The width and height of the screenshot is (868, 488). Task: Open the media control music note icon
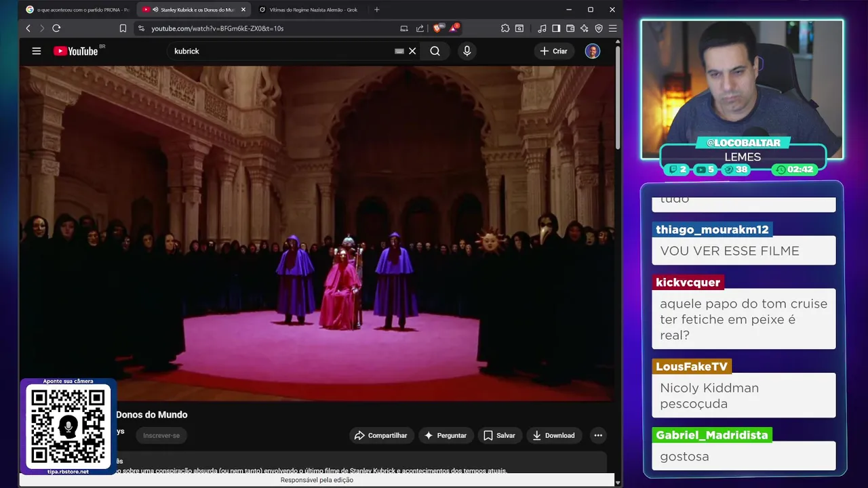542,28
